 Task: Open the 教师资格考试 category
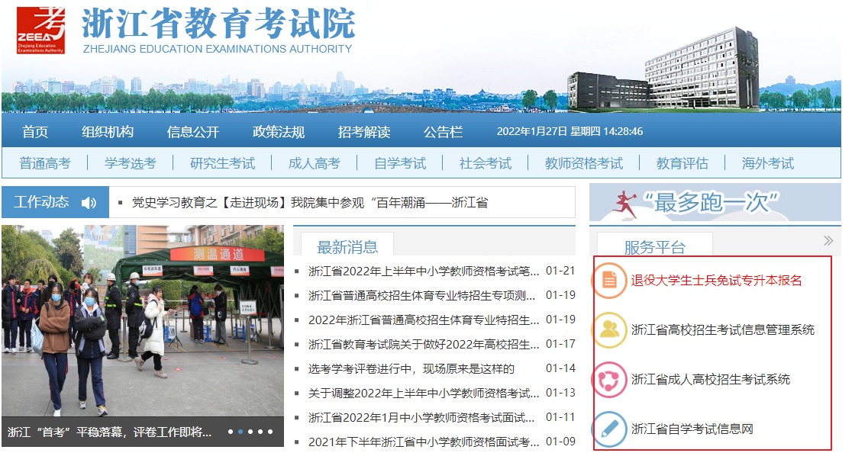(584, 163)
